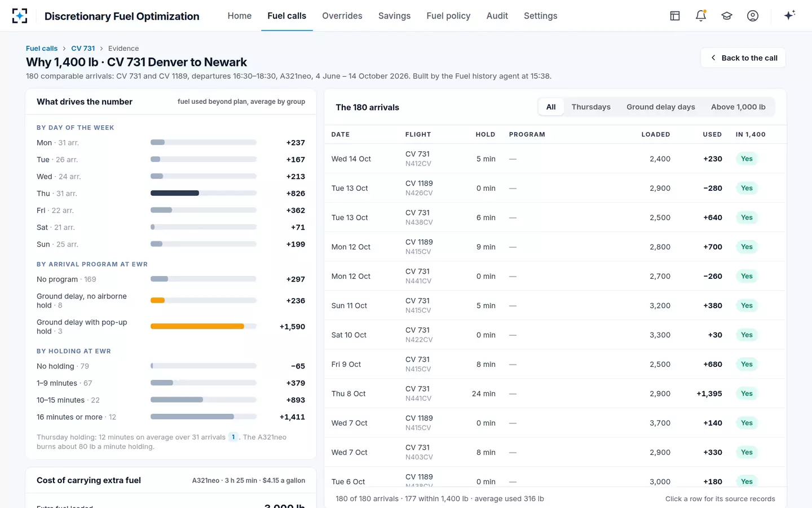The width and height of the screenshot is (812, 508).
Task: Open the layout panel icon in header
Action: pos(675,16)
